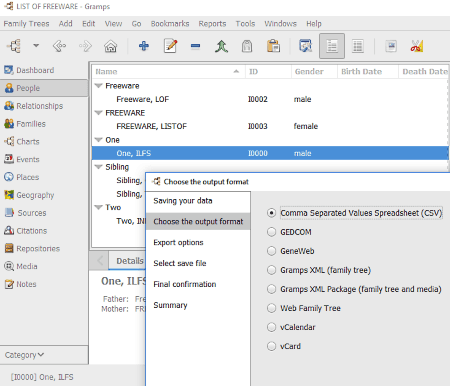Image resolution: width=450 pixels, height=386 pixels.
Task: Collapse the One surname group
Action: 98,140
